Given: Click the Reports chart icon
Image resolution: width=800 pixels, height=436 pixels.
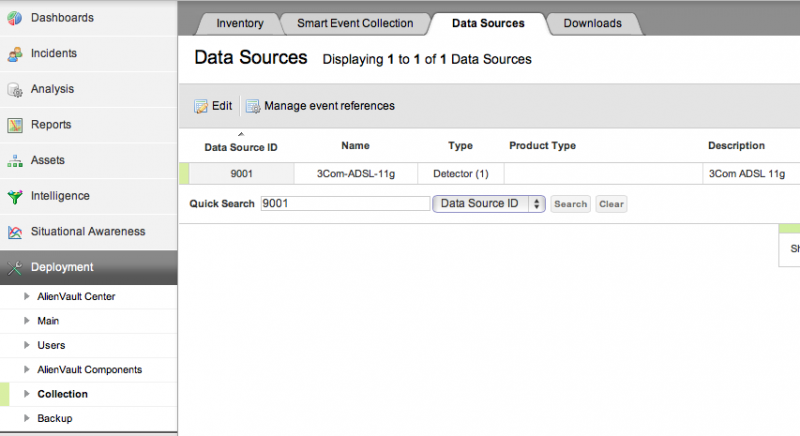Looking at the screenshot, I should (15, 125).
